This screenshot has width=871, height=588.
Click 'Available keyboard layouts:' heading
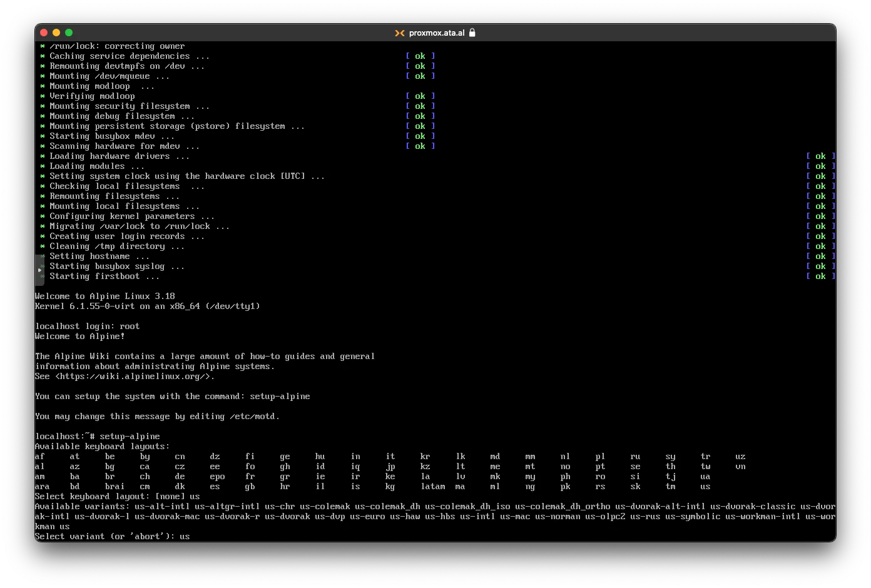[103, 447]
